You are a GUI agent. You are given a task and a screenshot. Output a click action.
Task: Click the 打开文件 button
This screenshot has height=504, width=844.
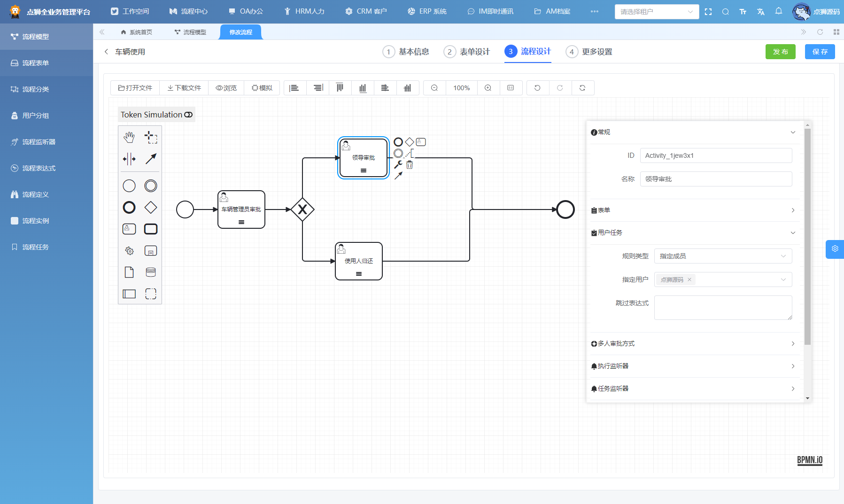click(x=135, y=88)
